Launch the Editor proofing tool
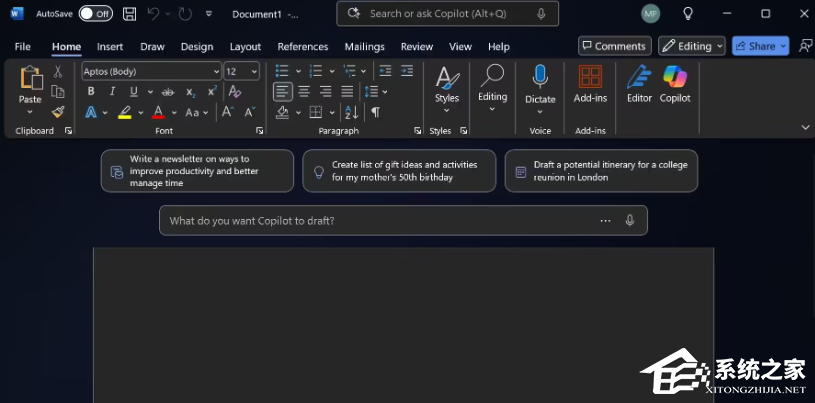The width and height of the screenshot is (815, 403). pyautogui.click(x=639, y=83)
